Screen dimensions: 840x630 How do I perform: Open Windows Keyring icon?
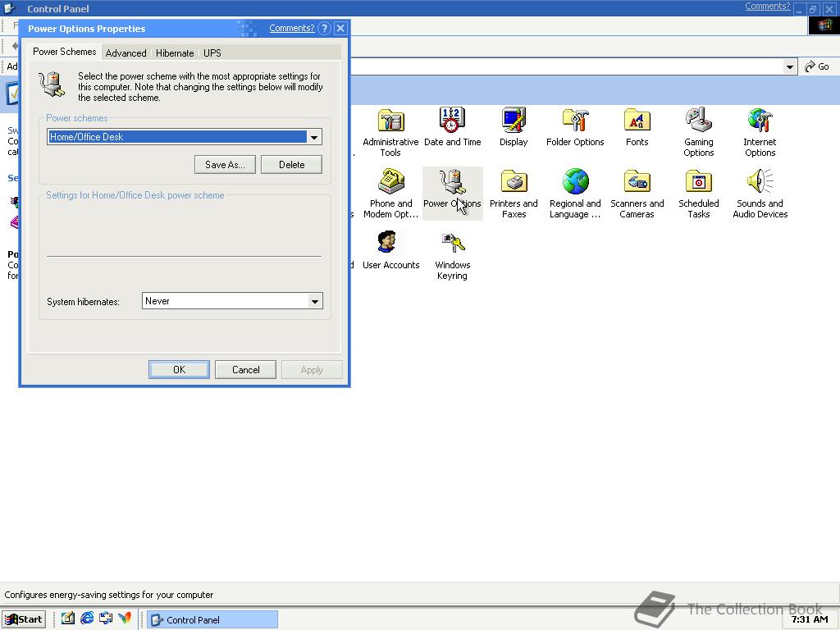point(452,255)
